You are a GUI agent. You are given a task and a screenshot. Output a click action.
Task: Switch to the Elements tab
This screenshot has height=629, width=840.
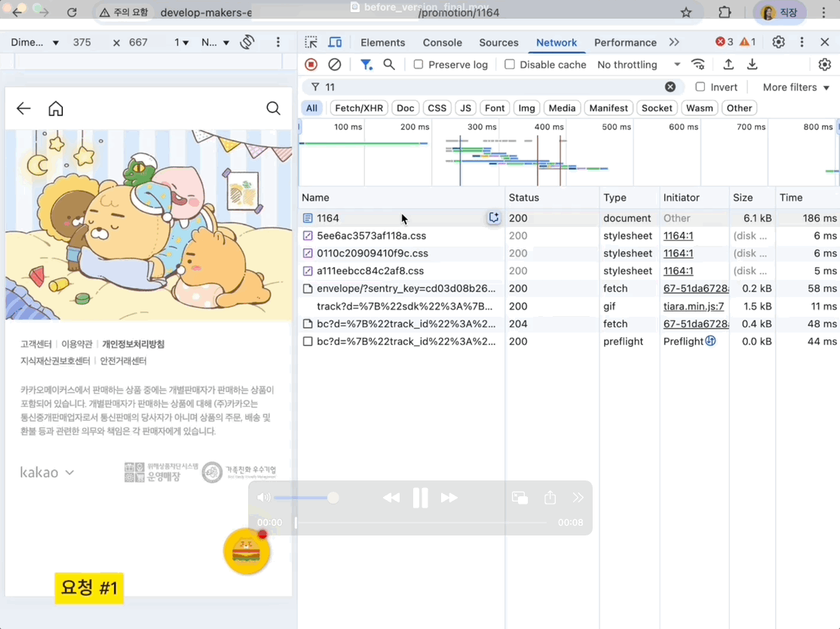382,42
